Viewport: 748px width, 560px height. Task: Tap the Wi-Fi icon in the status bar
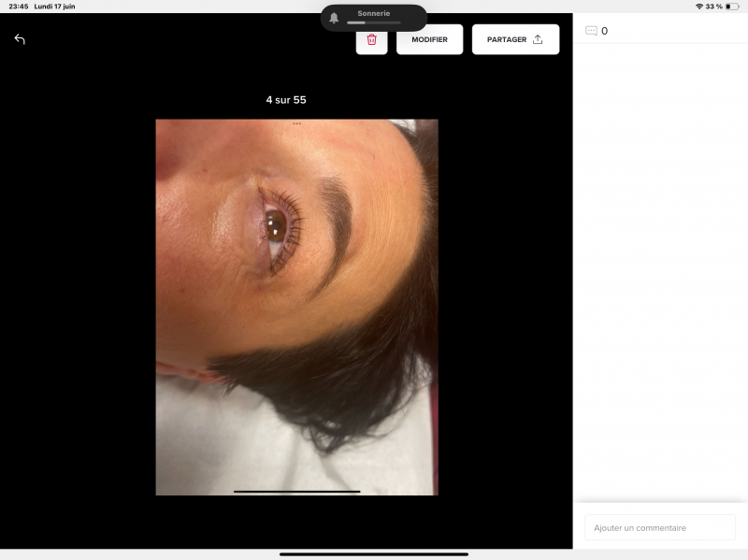click(x=700, y=6)
